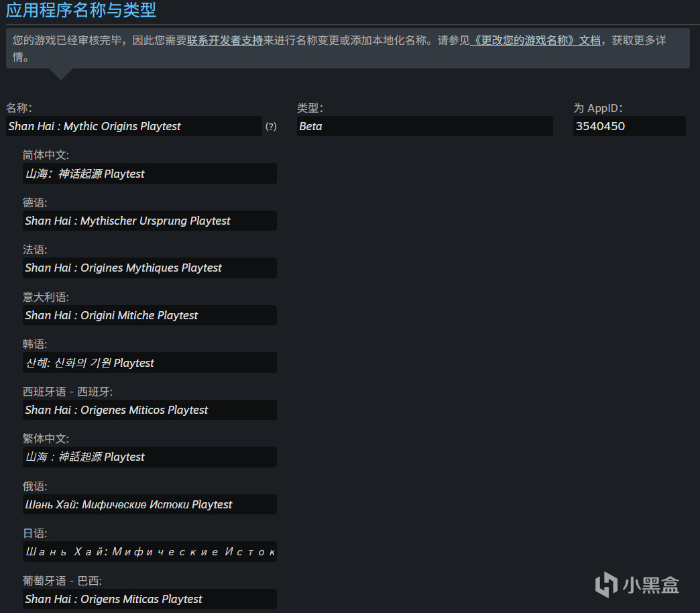Open the 《更改您的游戏名称》文档 link
Viewport: 700px width, 613px height.
(x=535, y=40)
